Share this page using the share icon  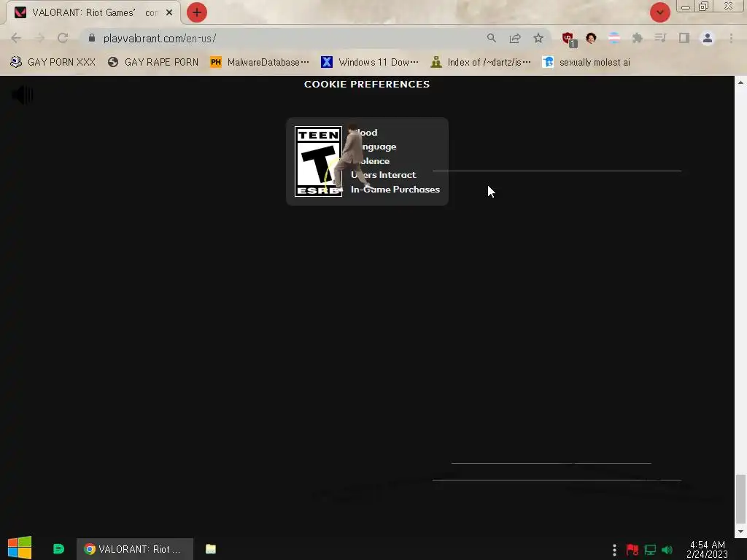tap(515, 38)
